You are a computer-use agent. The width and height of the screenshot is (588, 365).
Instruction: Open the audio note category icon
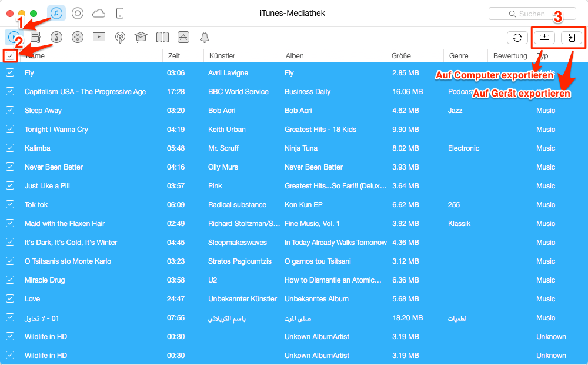pos(56,37)
